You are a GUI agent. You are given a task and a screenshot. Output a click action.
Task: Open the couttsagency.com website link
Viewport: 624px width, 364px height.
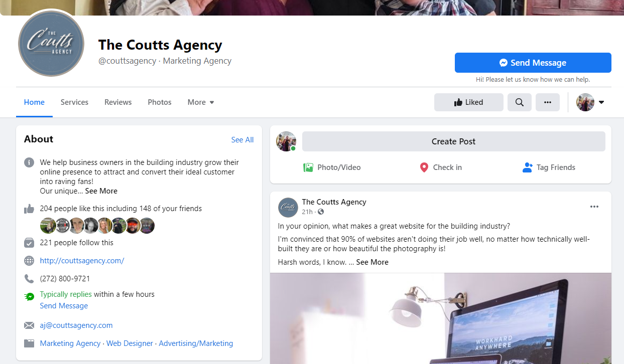tap(82, 261)
